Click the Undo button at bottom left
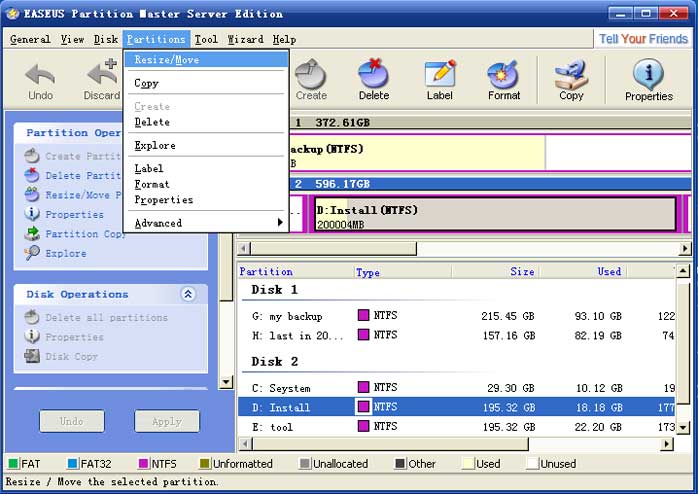698x494 pixels. (72, 421)
